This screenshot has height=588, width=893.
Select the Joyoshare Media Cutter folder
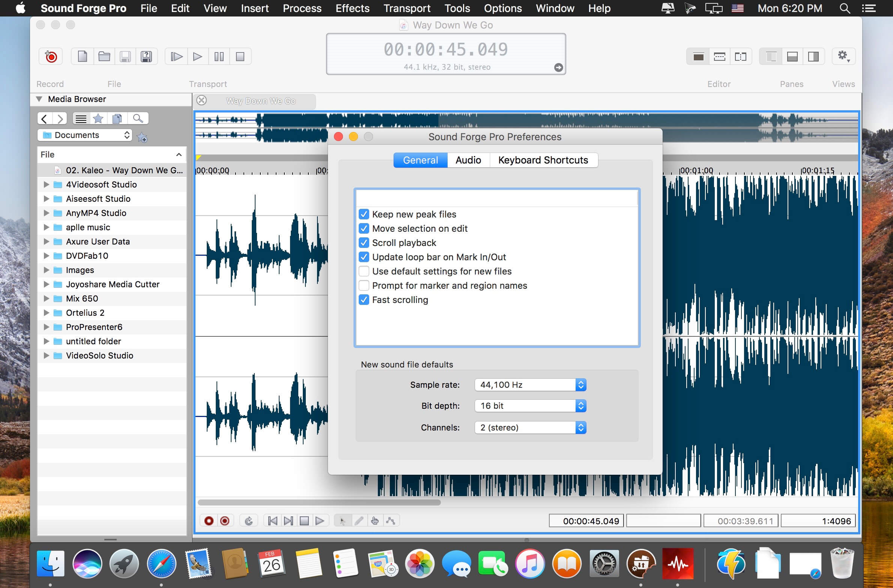pos(112,284)
